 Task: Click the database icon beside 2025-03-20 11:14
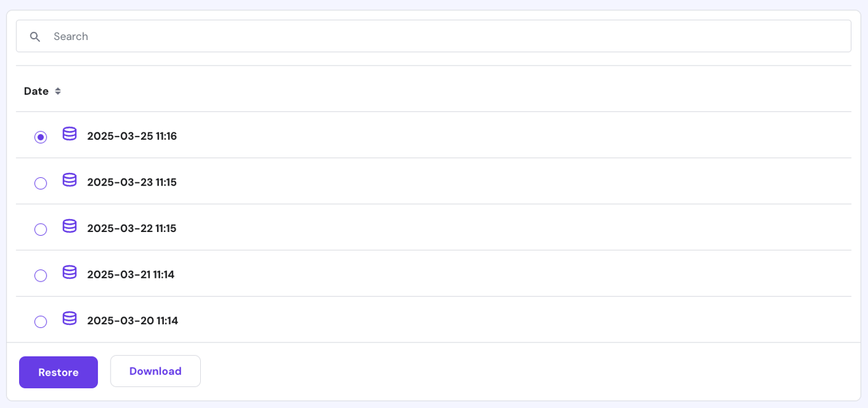click(69, 318)
